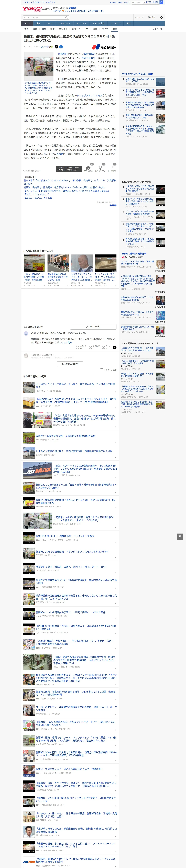Open エンタメ category
Viewport: 186px width, 868px height.
[63, 29]
